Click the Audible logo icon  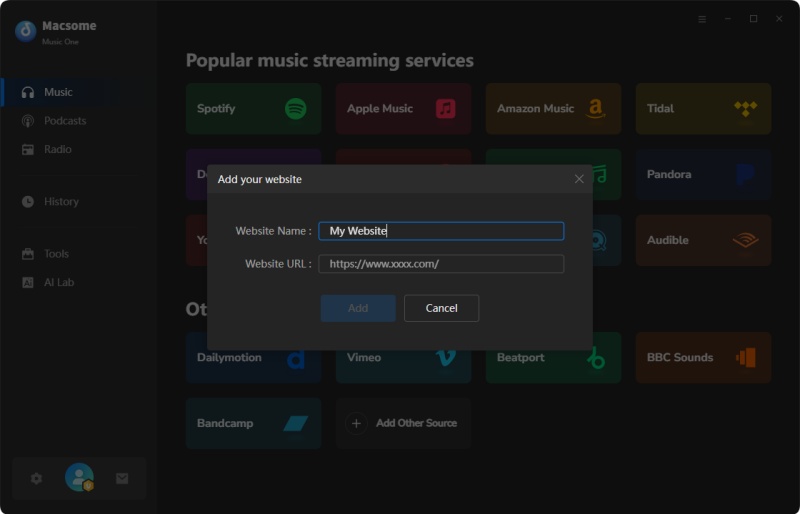tap(745, 240)
